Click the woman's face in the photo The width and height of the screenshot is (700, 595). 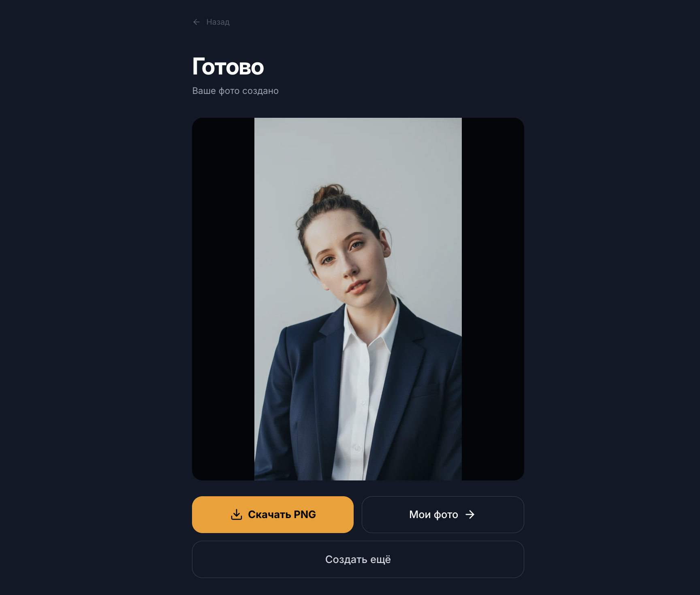click(348, 263)
